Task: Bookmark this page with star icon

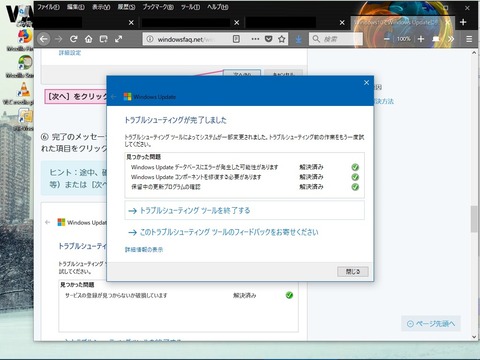Action: (282, 39)
